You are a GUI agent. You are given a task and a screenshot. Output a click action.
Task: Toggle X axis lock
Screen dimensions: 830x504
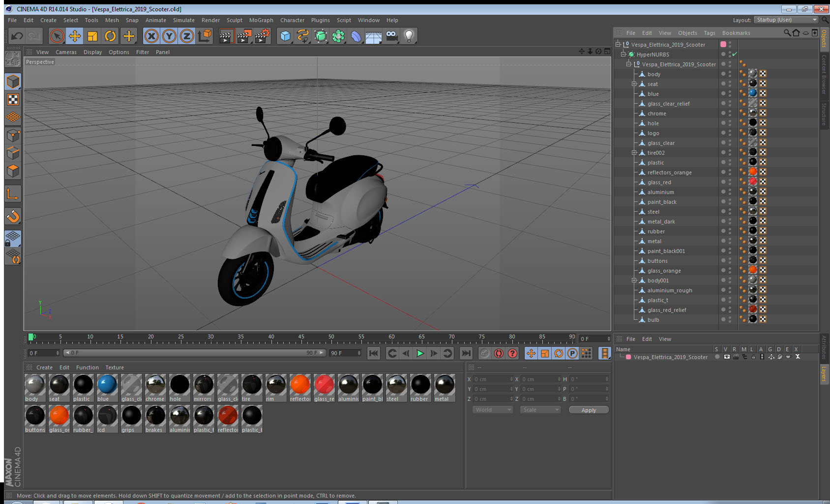[x=151, y=36]
